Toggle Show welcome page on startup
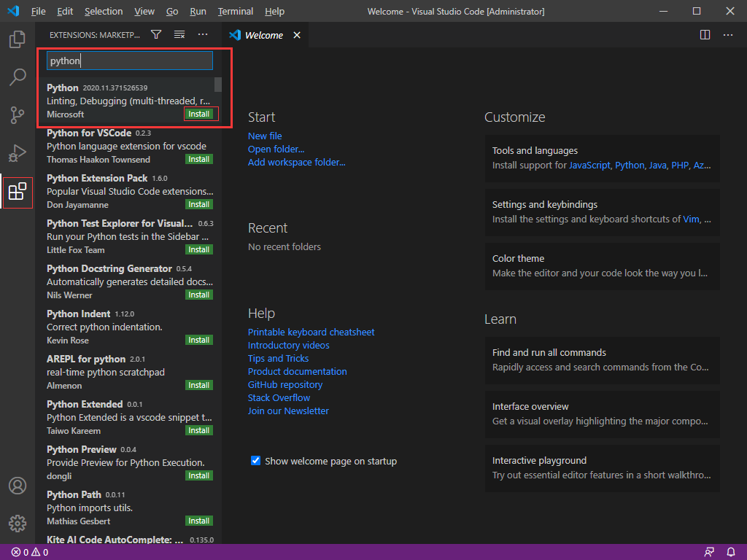Screen dimensions: 747x560 [255, 461]
